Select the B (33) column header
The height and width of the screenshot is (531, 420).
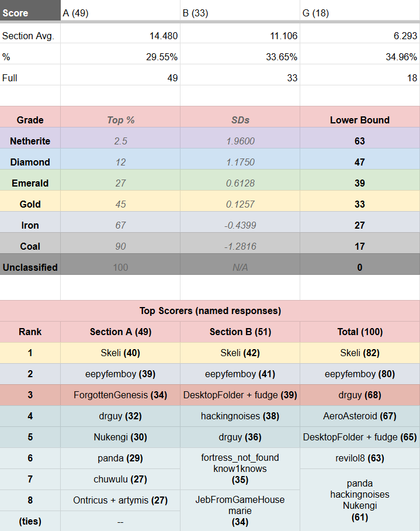[x=240, y=10]
